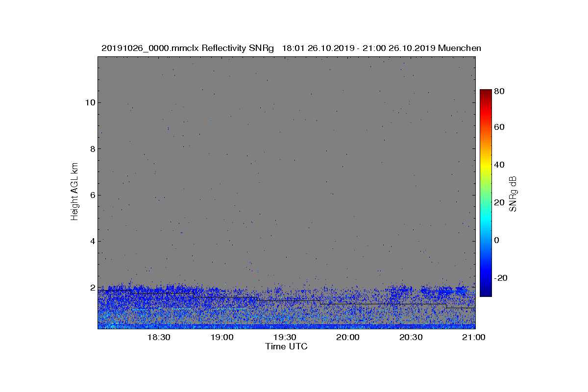The width and height of the screenshot is (588, 392).
Task: Click the height tick label 8
Action: (92, 148)
